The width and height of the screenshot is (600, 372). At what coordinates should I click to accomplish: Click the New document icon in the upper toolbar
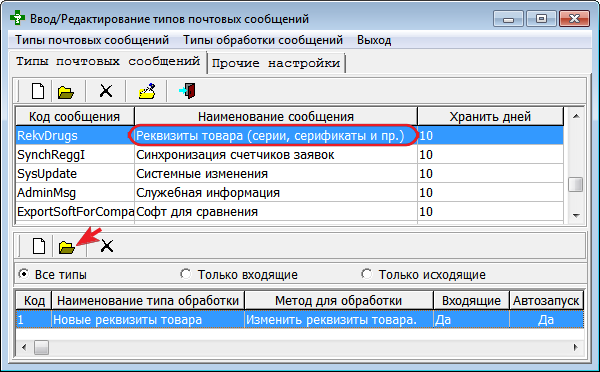(x=38, y=91)
